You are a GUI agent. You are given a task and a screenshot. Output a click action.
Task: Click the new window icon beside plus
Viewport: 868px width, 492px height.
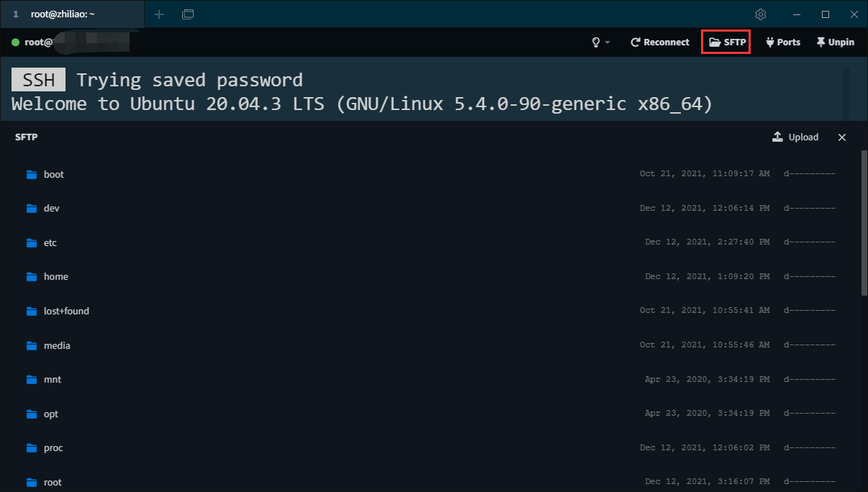pos(187,14)
